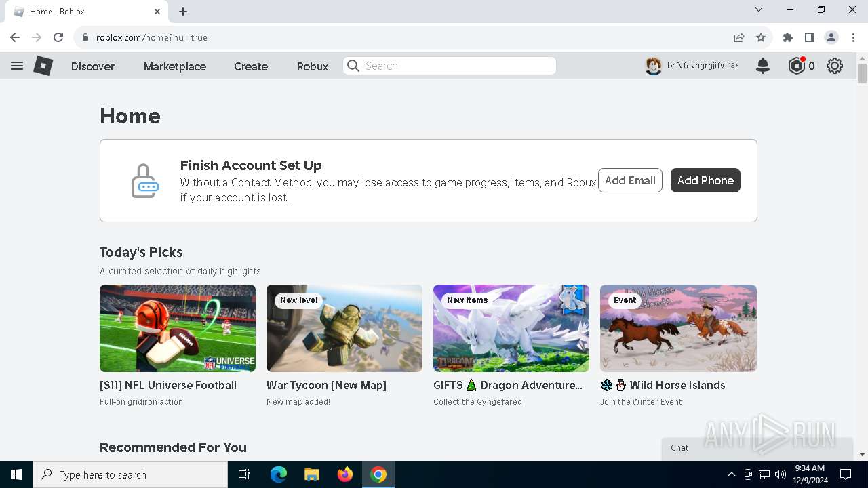868x488 pixels.
Task: Open the Discover tab
Action: pos(93,66)
